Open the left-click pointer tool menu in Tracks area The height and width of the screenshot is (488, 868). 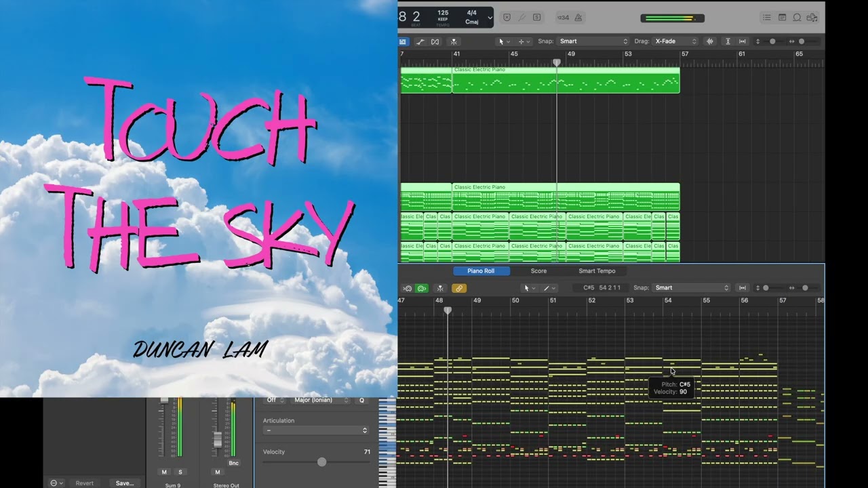click(505, 41)
